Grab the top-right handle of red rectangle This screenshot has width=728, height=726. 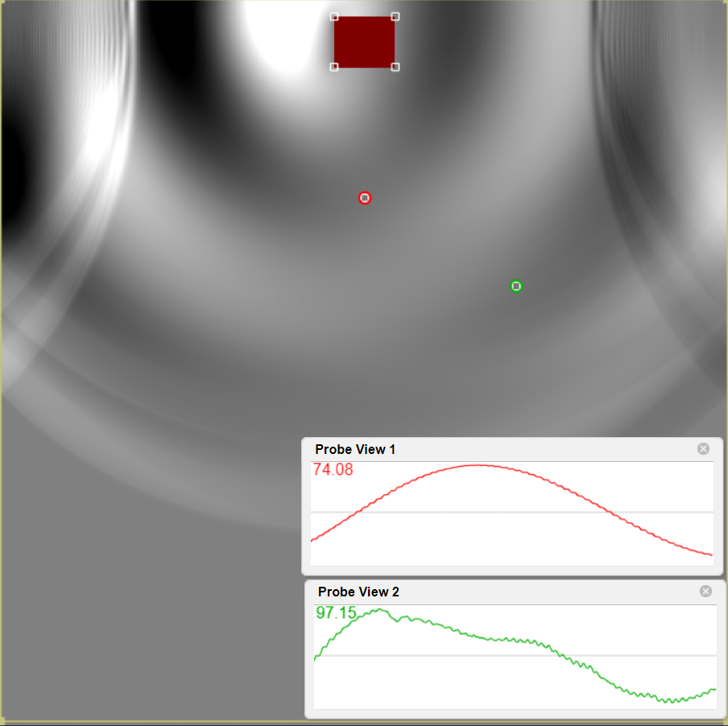click(x=395, y=17)
